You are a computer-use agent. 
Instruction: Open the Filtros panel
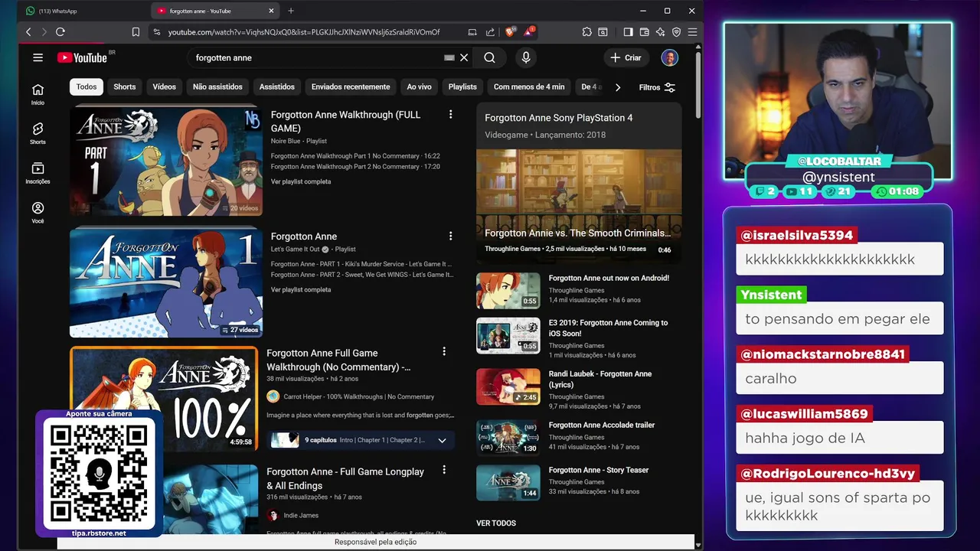(658, 87)
